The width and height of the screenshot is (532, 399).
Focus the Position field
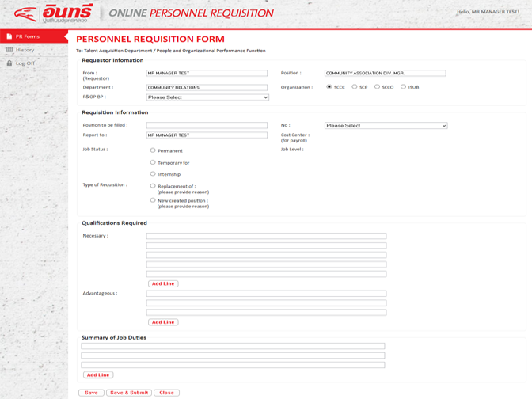click(x=386, y=73)
